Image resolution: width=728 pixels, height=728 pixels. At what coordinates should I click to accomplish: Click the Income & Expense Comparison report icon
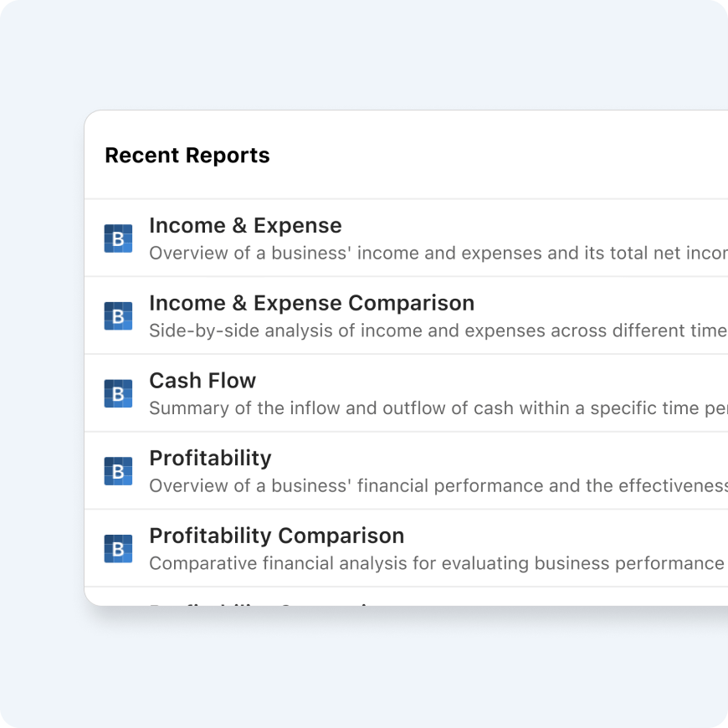tap(118, 316)
